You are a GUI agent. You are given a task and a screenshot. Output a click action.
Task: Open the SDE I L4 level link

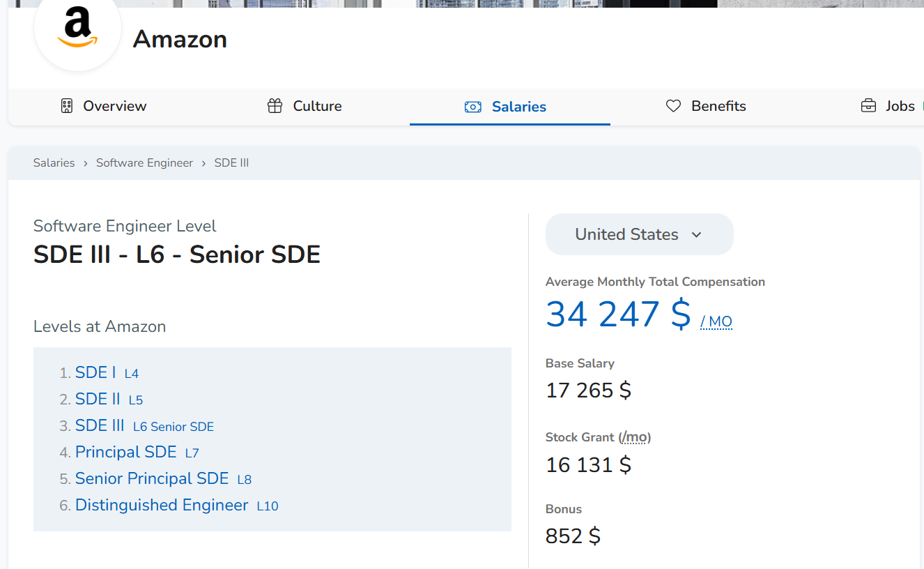(x=107, y=373)
